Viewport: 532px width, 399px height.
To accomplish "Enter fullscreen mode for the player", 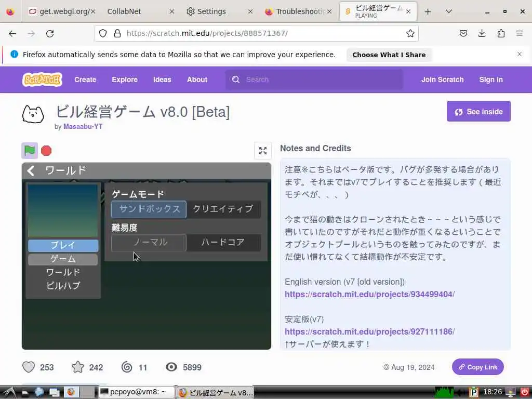I will (x=262, y=151).
